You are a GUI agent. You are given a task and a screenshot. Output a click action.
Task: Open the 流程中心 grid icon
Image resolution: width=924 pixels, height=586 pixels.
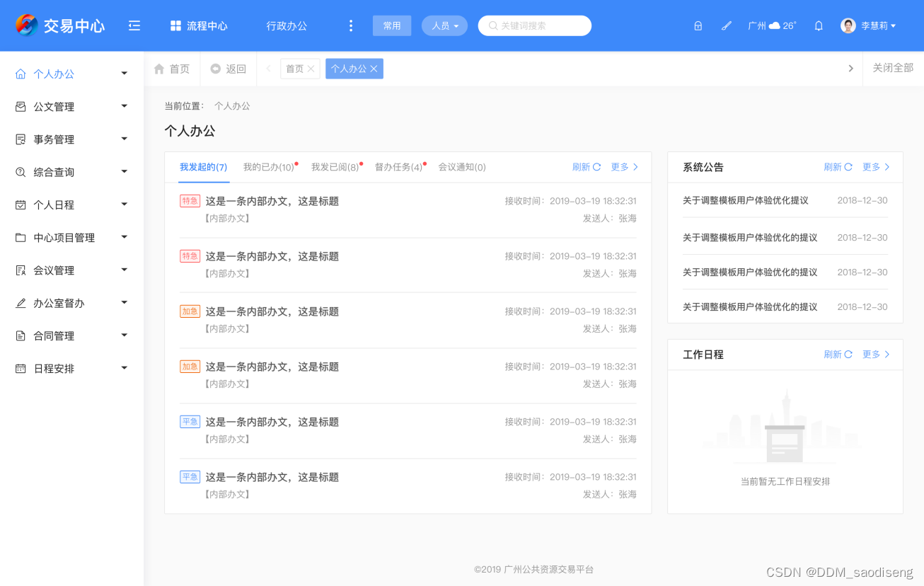tap(176, 25)
